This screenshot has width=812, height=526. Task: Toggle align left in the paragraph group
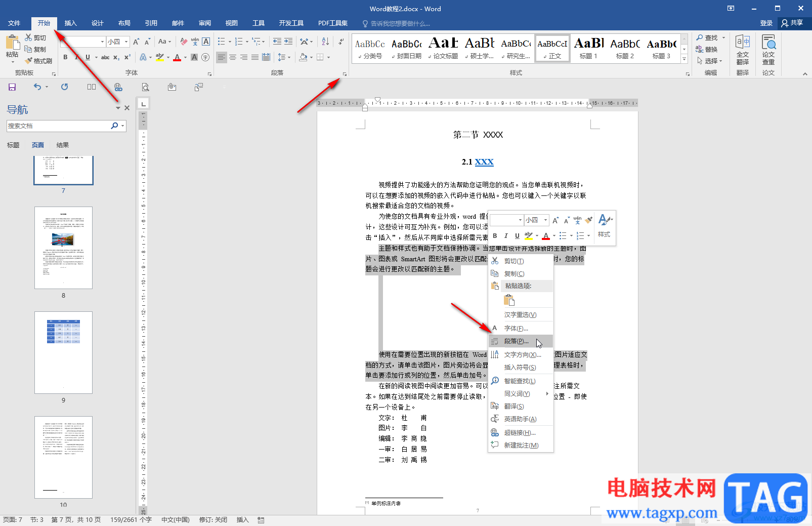[x=222, y=57]
